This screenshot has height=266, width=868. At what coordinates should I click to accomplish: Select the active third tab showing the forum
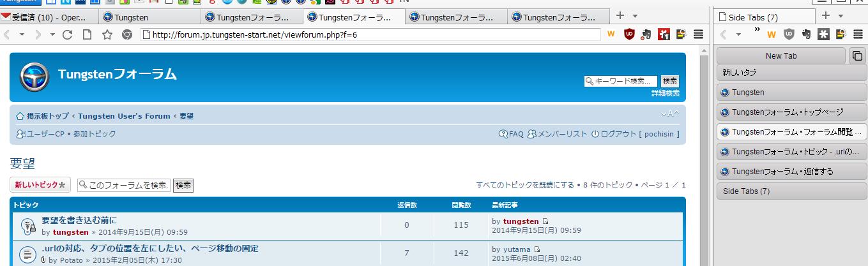pos(354,17)
